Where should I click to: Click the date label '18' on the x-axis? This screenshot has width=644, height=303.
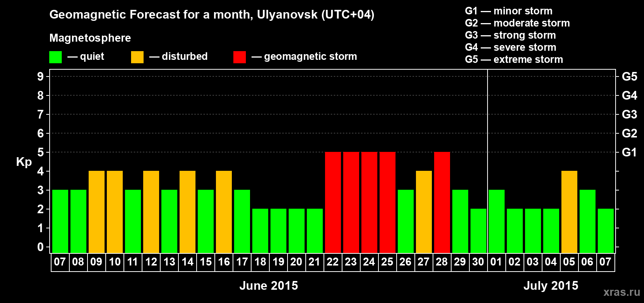point(260,262)
